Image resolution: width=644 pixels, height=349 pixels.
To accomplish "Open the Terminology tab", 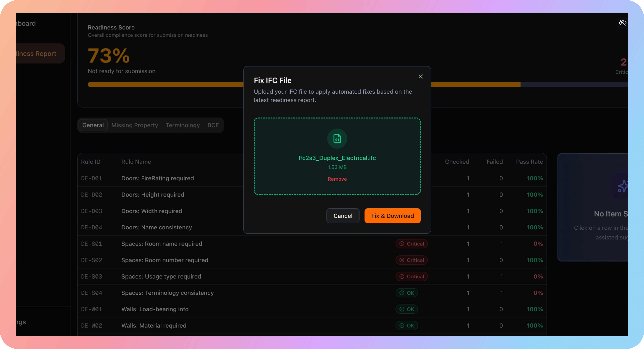I will point(183,125).
